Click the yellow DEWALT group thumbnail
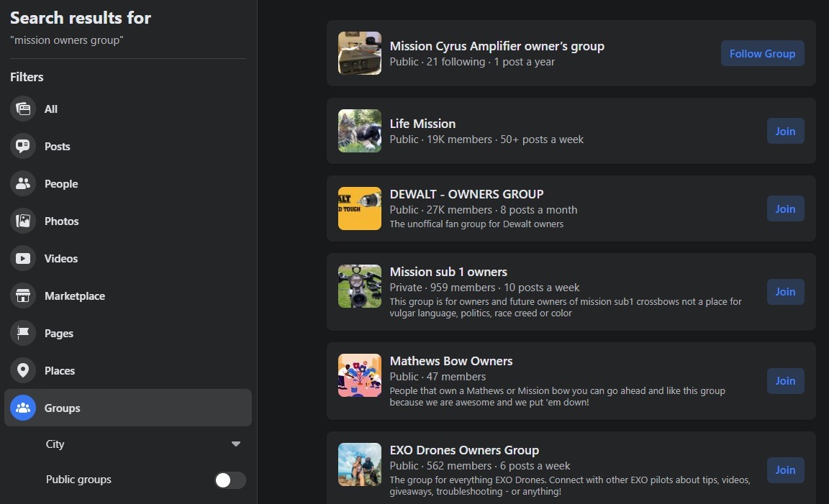Image resolution: width=829 pixels, height=504 pixels. point(360,209)
